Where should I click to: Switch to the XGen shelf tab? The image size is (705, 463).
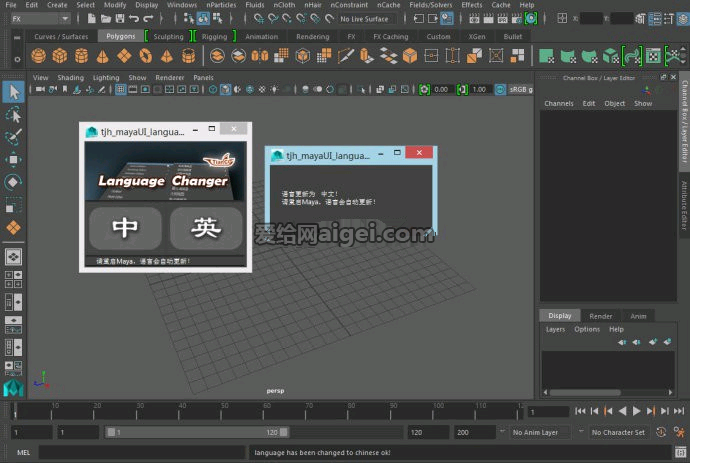point(477,36)
